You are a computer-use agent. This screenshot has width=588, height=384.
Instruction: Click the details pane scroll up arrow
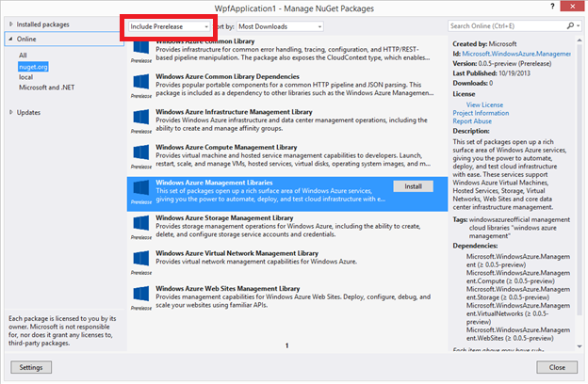(x=580, y=40)
